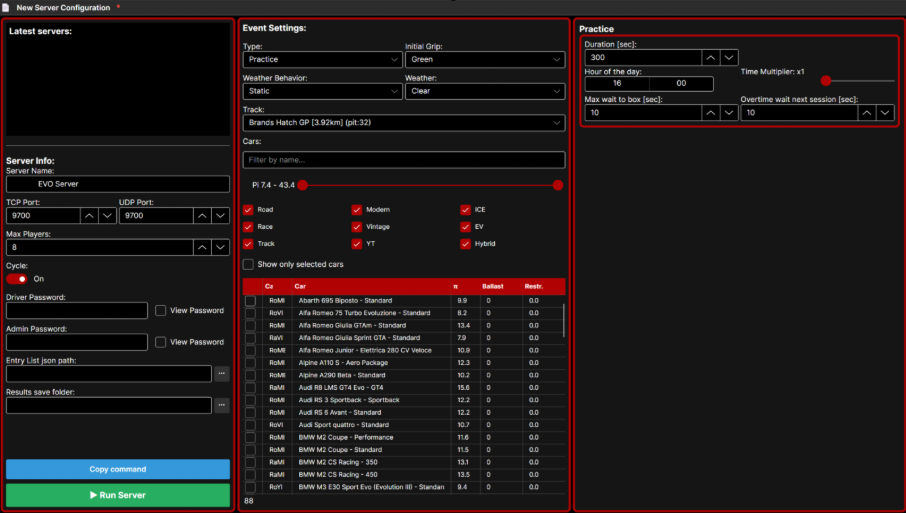
Task: Click the Hour of the day minutes field
Action: click(681, 84)
